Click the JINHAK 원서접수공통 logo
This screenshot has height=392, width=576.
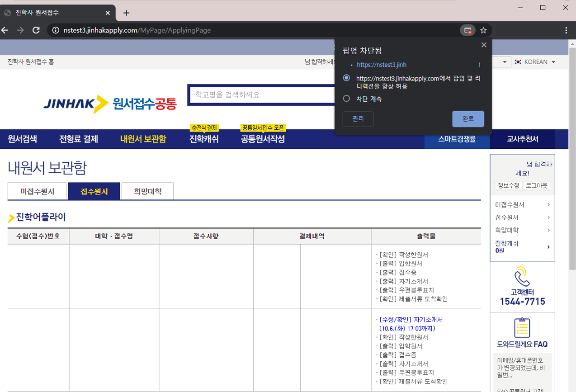coord(110,104)
